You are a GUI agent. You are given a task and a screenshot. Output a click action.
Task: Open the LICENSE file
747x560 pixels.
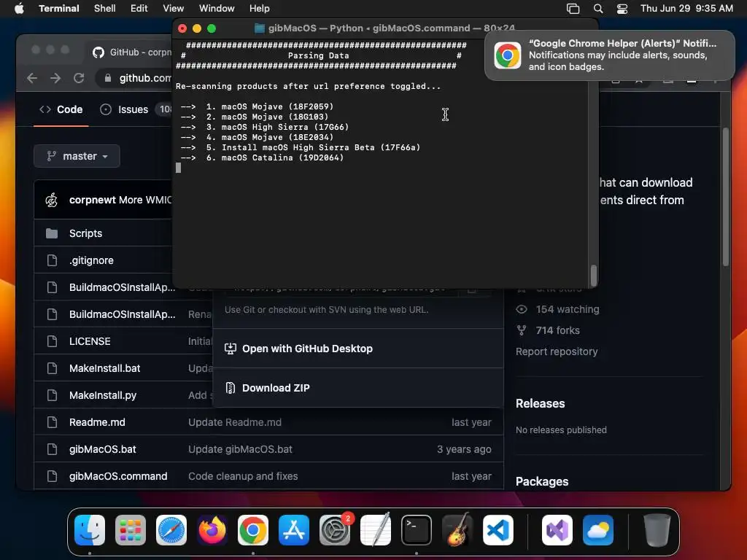click(90, 341)
